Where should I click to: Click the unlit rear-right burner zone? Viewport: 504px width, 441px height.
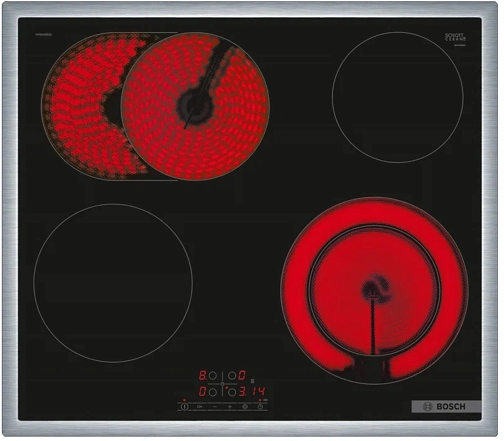[x=397, y=97]
